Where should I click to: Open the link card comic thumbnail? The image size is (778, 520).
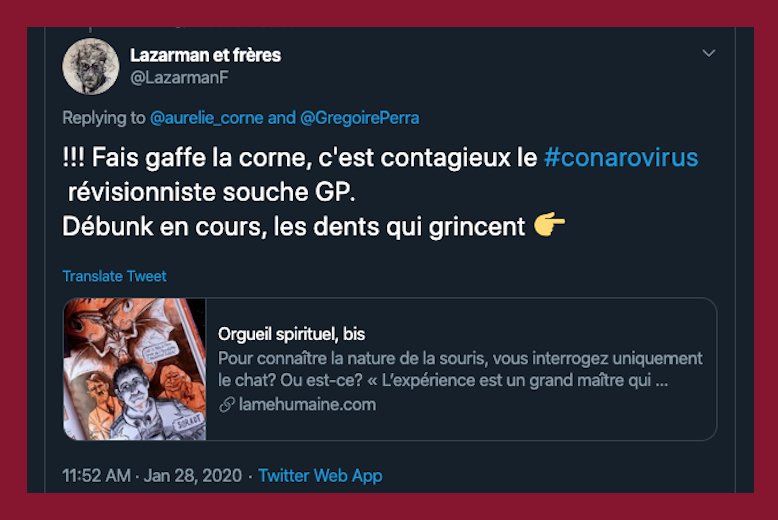coord(135,369)
